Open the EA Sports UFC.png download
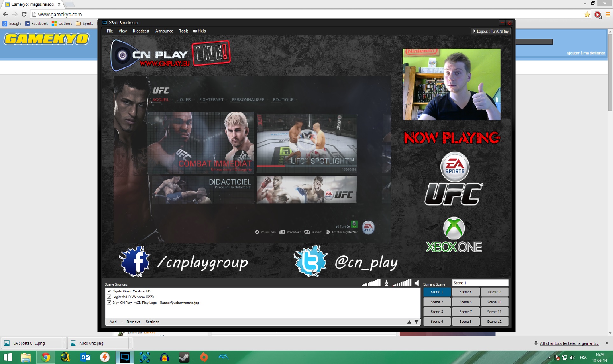Image resolution: width=613 pixels, height=364 pixels. click(31, 343)
